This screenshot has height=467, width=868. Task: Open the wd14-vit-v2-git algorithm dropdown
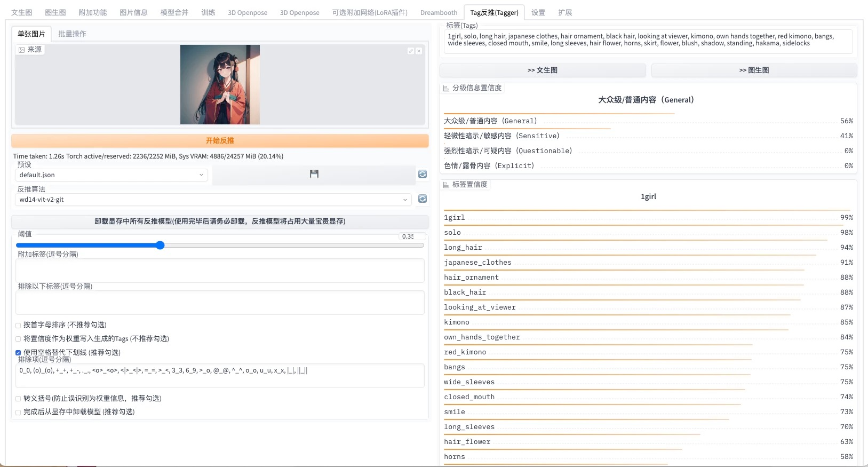point(213,200)
